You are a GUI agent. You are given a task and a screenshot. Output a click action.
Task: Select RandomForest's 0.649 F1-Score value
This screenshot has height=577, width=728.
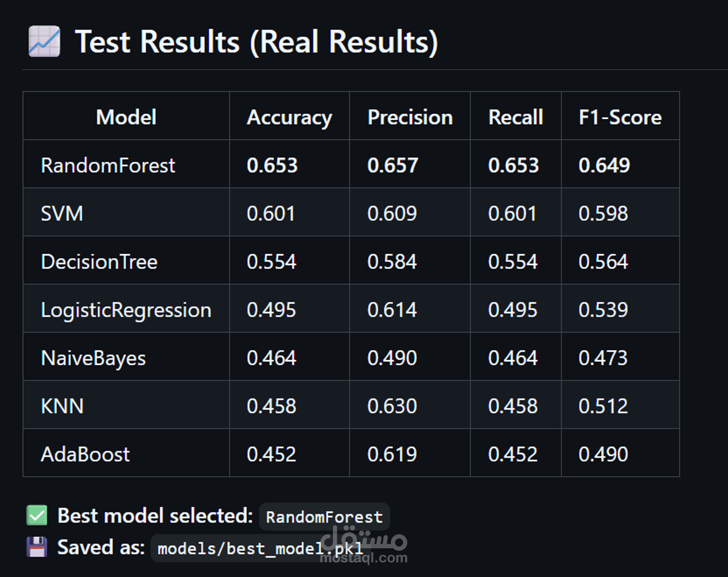click(604, 165)
